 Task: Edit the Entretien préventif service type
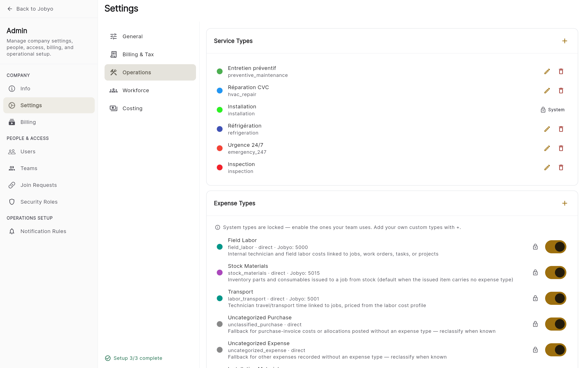click(547, 71)
